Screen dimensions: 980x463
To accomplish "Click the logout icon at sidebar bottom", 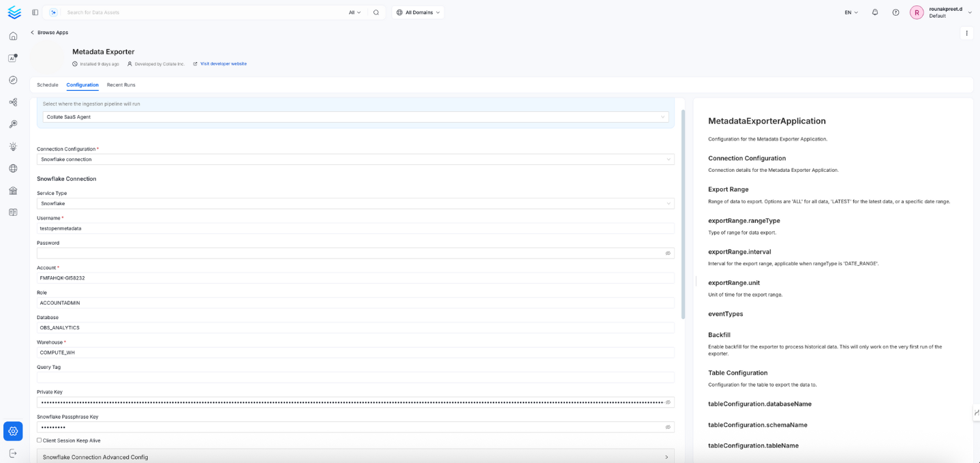I will coord(13,453).
